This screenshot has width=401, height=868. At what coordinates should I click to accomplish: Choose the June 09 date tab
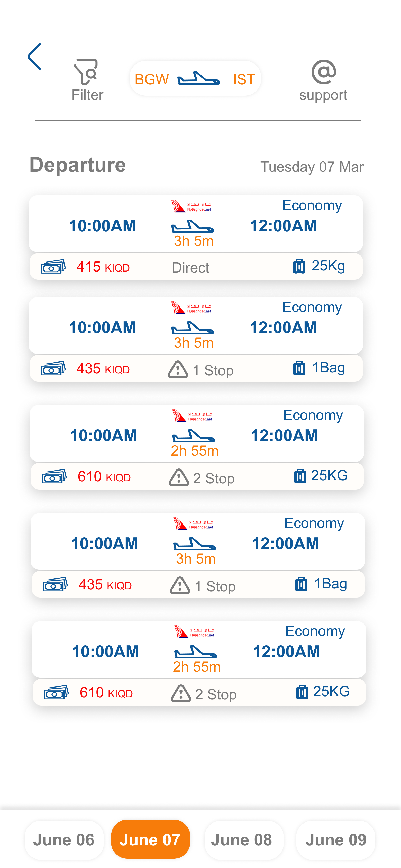(336, 839)
